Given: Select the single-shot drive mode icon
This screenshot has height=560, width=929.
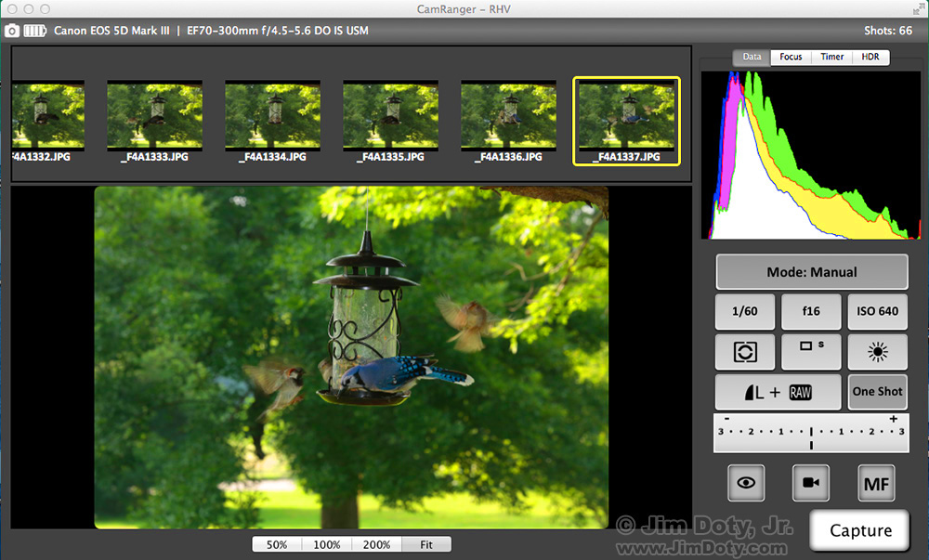Looking at the screenshot, I should click(x=810, y=352).
